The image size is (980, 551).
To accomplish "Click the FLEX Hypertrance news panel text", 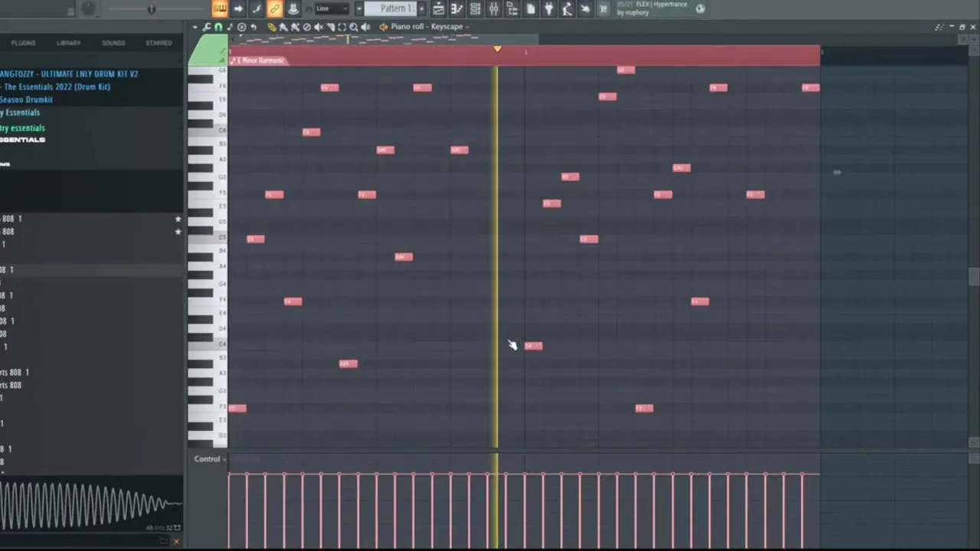I will (x=652, y=8).
